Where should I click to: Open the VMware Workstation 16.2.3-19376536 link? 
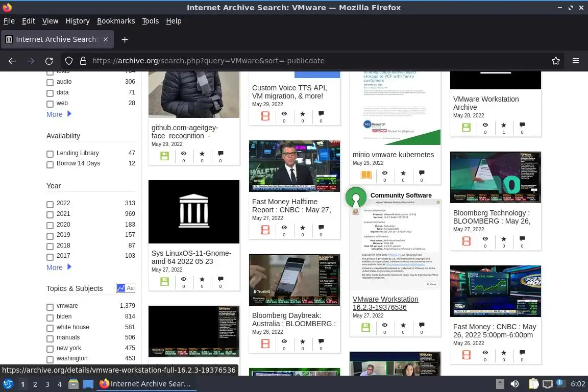click(x=385, y=303)
